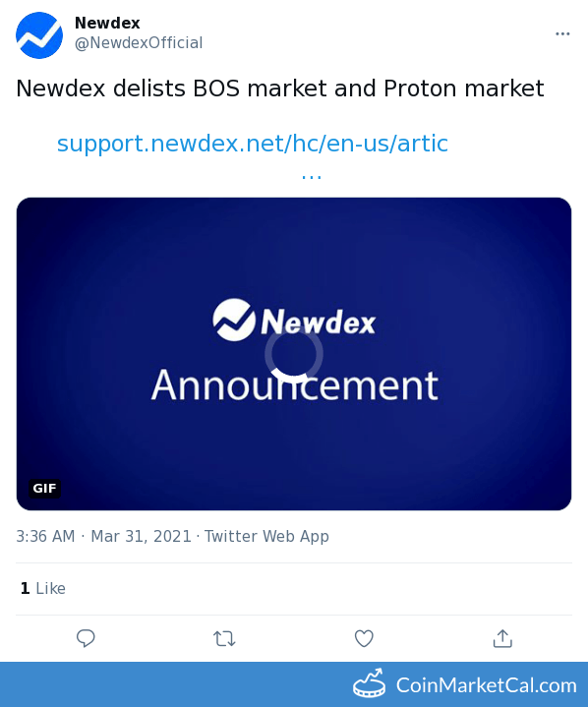Click the Newdex logo inside the GIF
The height and width of the screenshot is (707, 588).
(x=294, y=321)
